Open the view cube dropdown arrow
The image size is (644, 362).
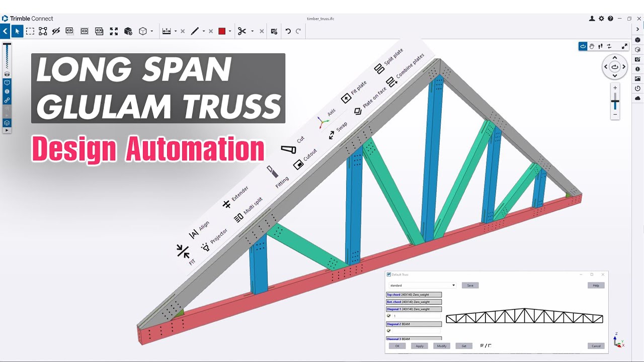(151, 31)
